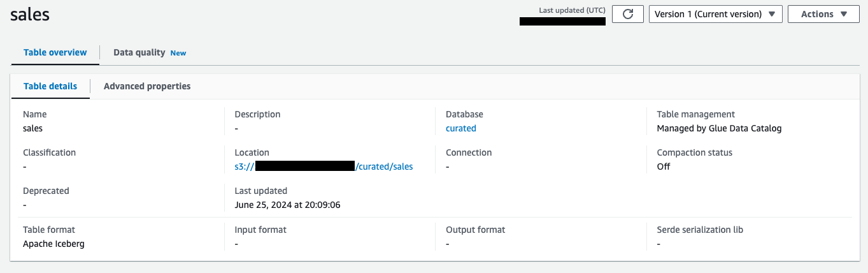Click the Deprecated field label
This screenshot has height=273, width=868.
[46, 191]
